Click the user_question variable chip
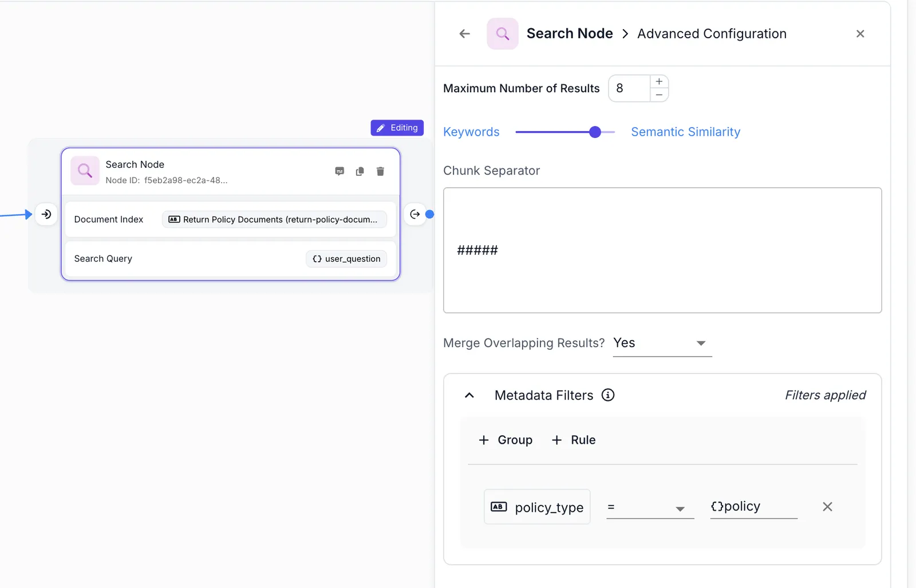This screenshot has width=916, height=588. click(x=346, y=259)
